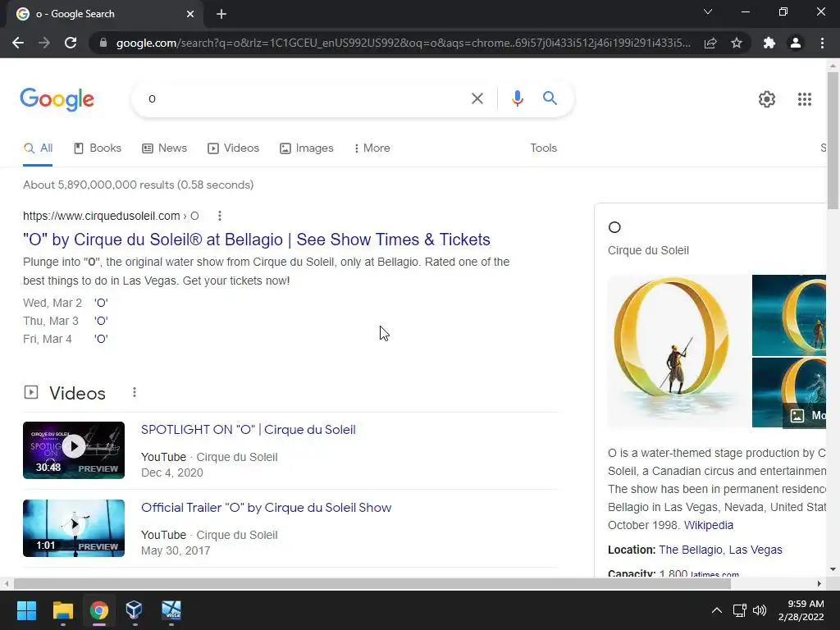840x630 pixels.
Task: Switch to the News tab
Action: 164,148
